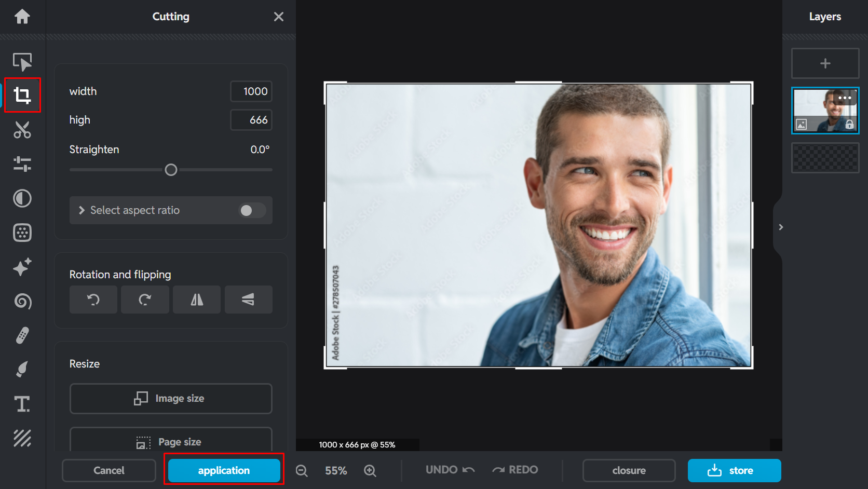Image resolution: width=868 pixels, height=489 pixels.
Task: Choose the Liquify swirl tool
Action: [22, 302]
